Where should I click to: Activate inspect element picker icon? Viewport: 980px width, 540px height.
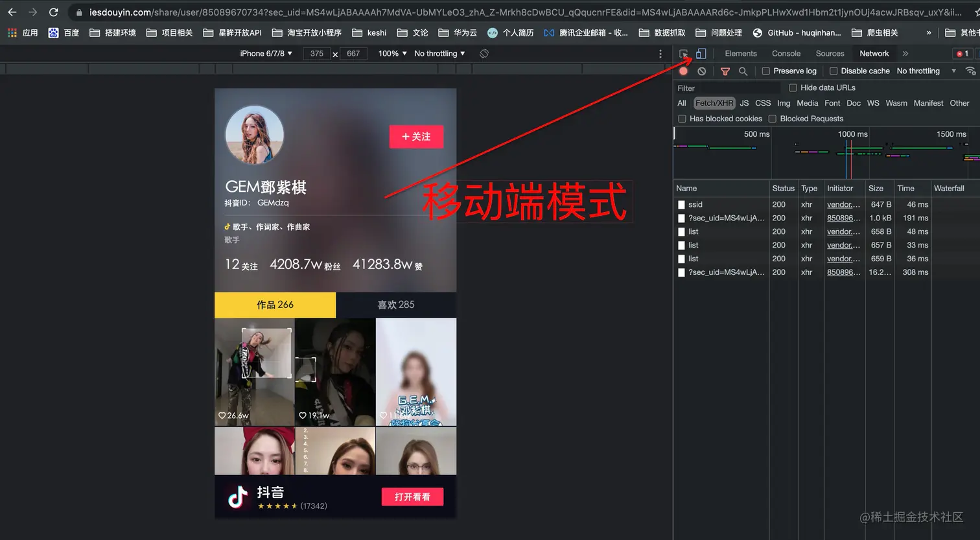pos(684,54)
